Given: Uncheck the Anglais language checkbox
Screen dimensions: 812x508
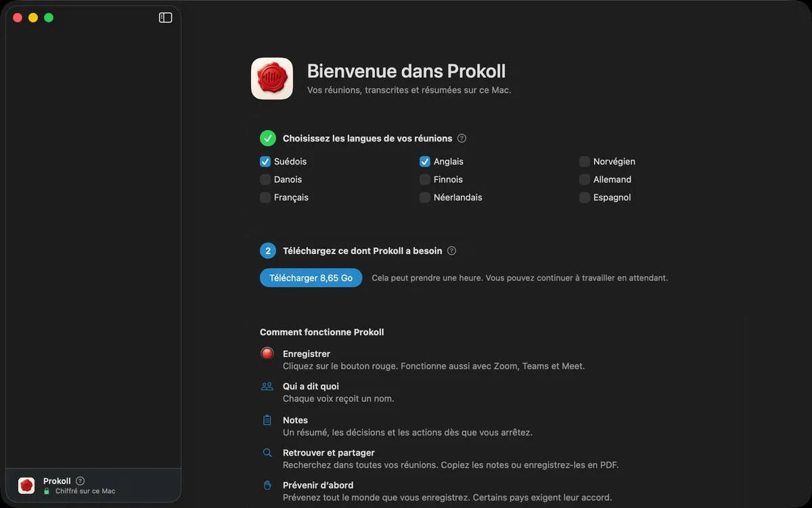Looking at the screenshot, I should click(425, 162).
